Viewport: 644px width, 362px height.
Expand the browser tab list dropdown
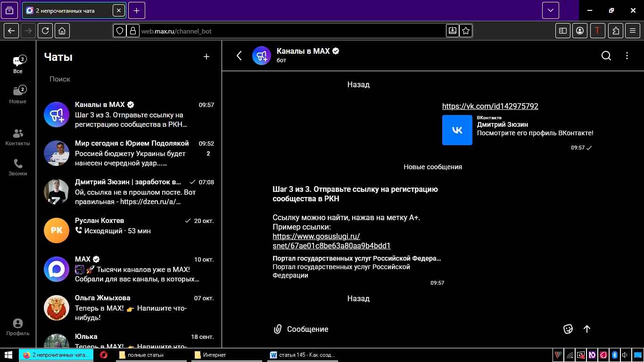tap(550, 10)
